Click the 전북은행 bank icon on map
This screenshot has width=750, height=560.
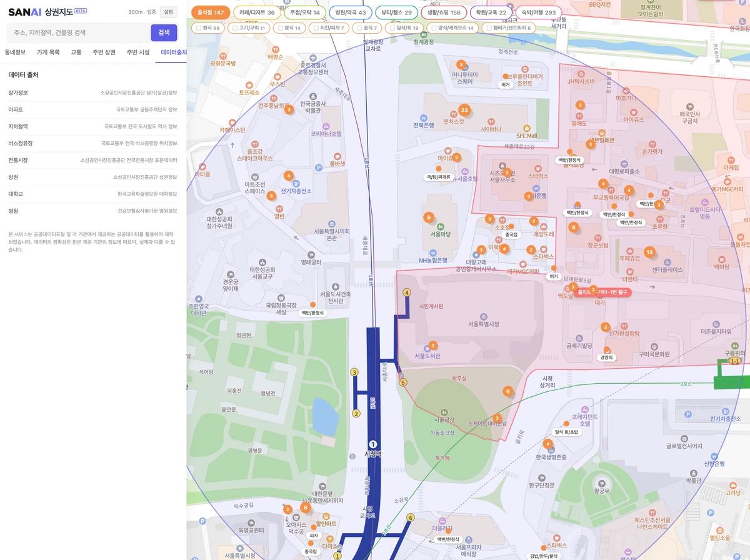point(423,117)
